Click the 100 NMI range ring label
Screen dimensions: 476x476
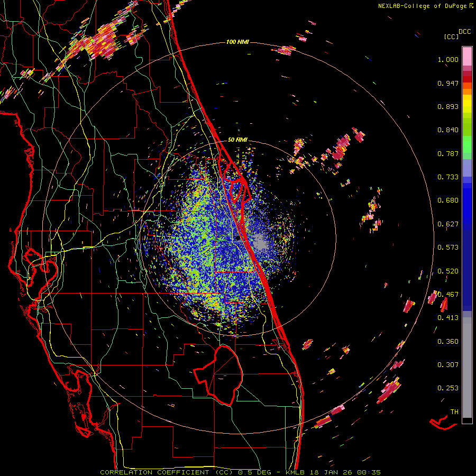(237, 42)
